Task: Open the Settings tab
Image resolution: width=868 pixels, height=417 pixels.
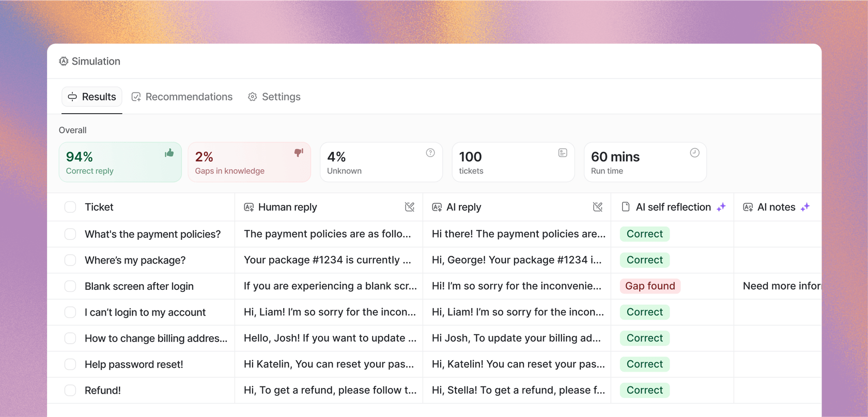Action: click(x=274, y=97)
